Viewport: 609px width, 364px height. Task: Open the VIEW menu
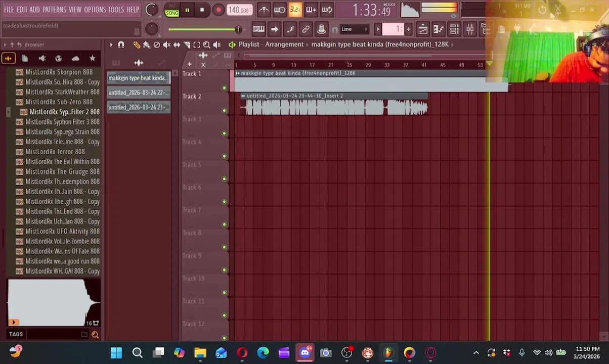75,10
